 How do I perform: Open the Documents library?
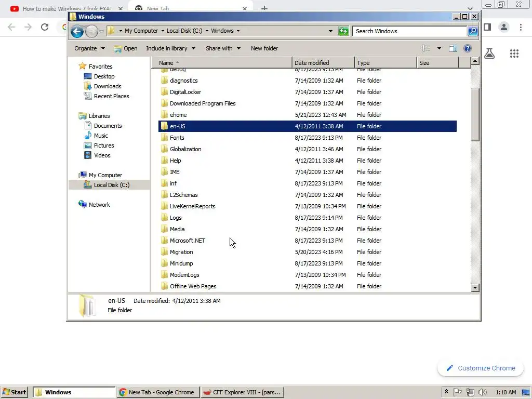point(108,126)
